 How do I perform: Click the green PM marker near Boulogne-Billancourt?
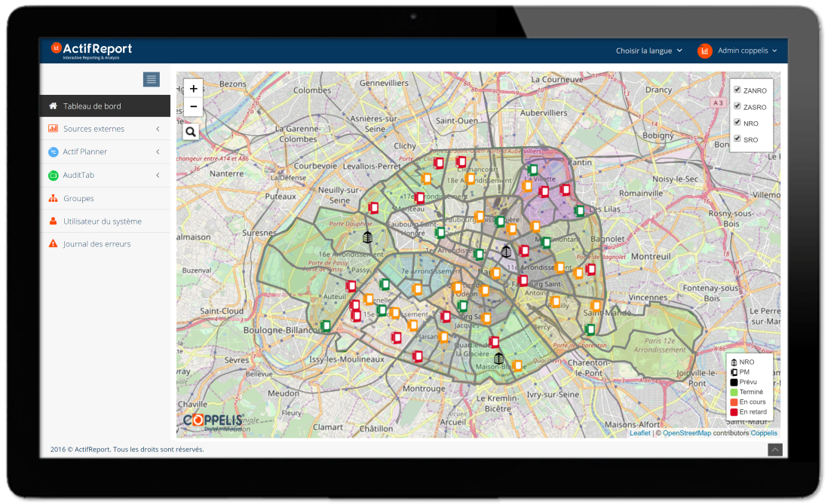click(326, 326)
